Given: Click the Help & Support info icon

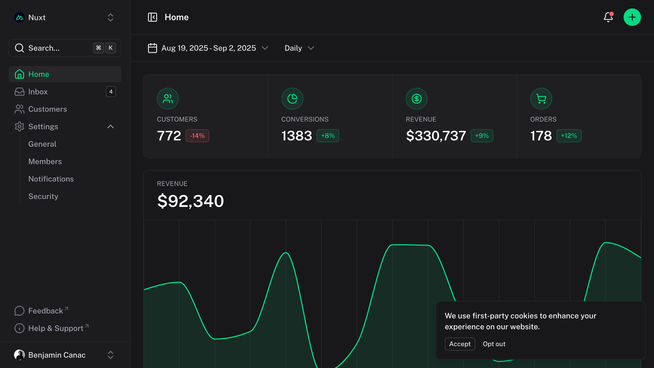Looking at the screenshot, I should coord(19,328).
